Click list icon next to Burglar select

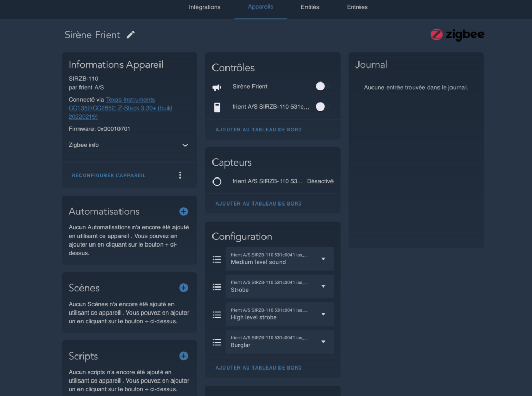point(217,343)
